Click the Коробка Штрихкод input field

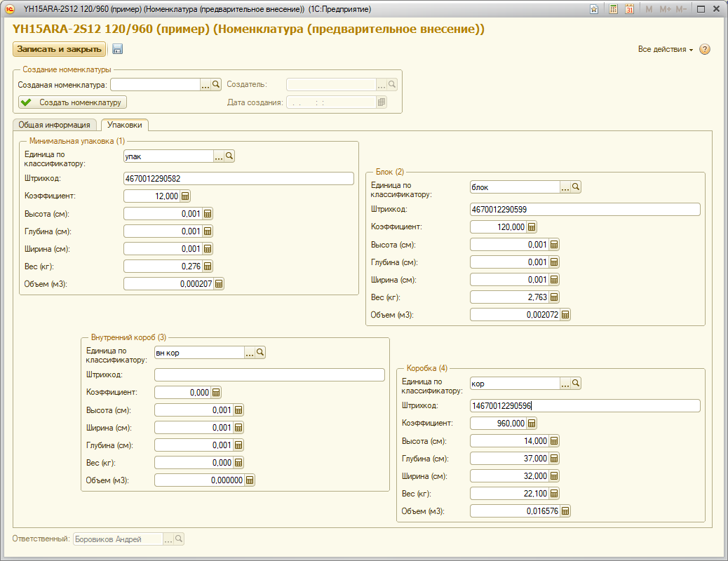(585, 406)
